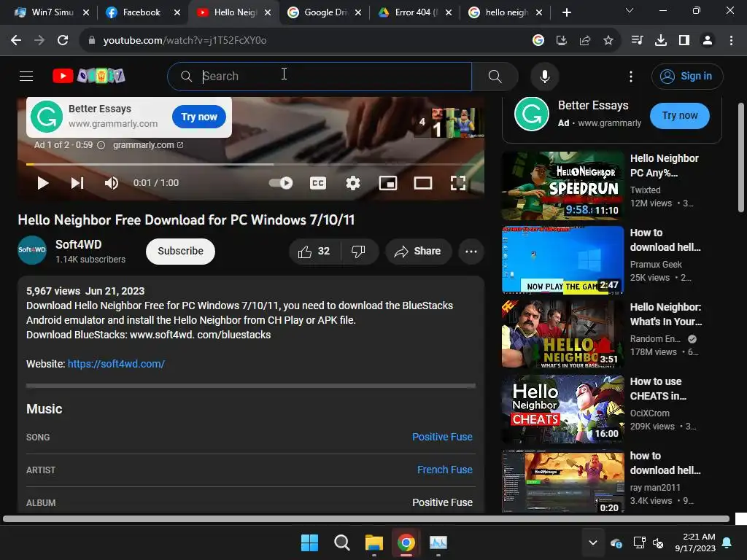Toggle closed captions CC button
The image size is (747, 560).
pos(318,183)
